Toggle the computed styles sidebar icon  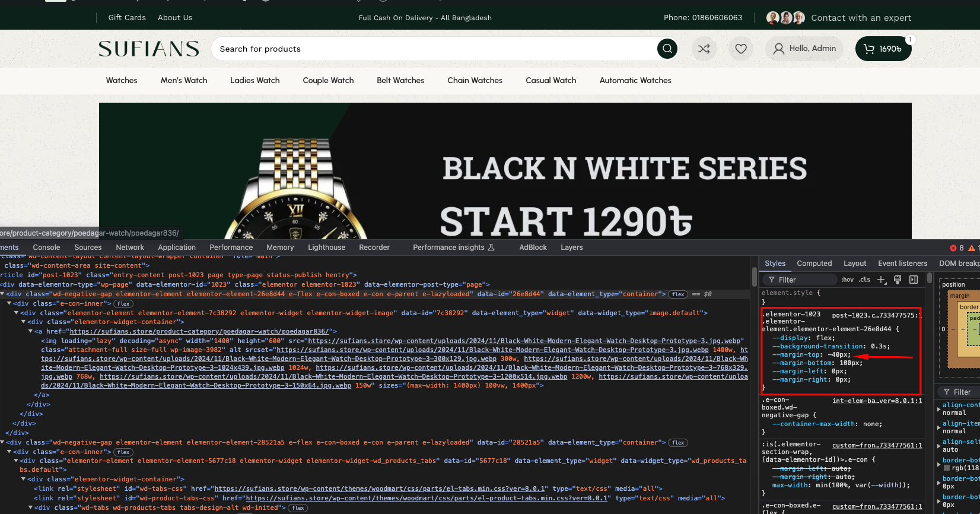click(x=914, y=280)
